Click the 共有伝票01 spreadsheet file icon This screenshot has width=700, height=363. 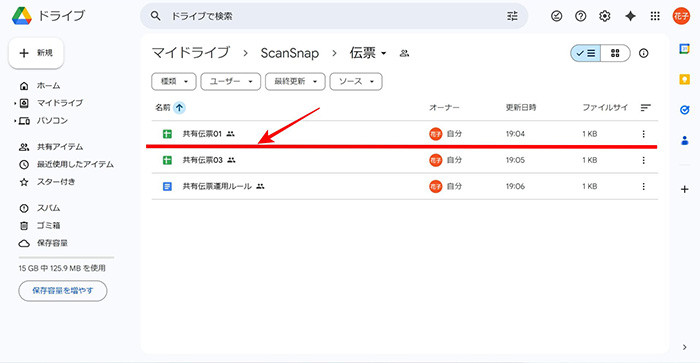click(x=167, y=134)
